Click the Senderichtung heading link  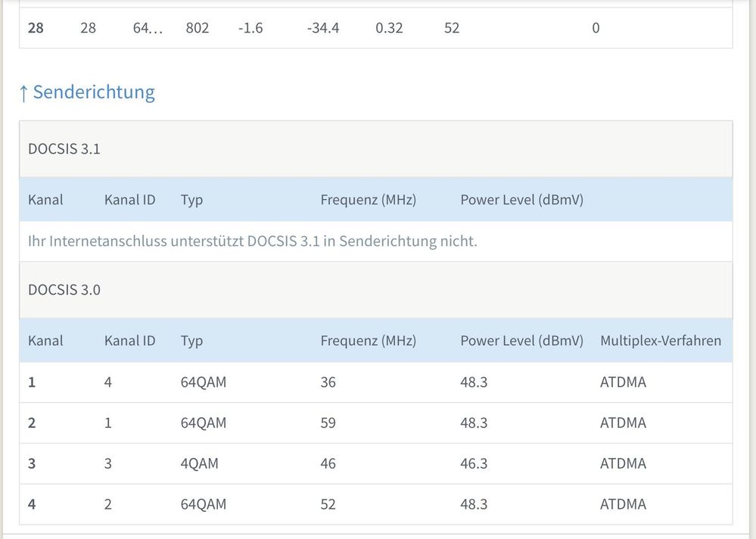[94, 92]
